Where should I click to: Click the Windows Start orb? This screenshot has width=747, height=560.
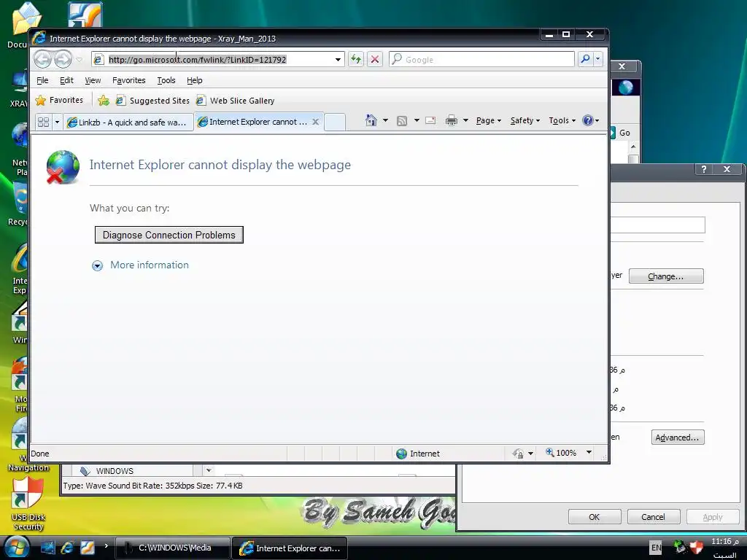pos(18,548)
